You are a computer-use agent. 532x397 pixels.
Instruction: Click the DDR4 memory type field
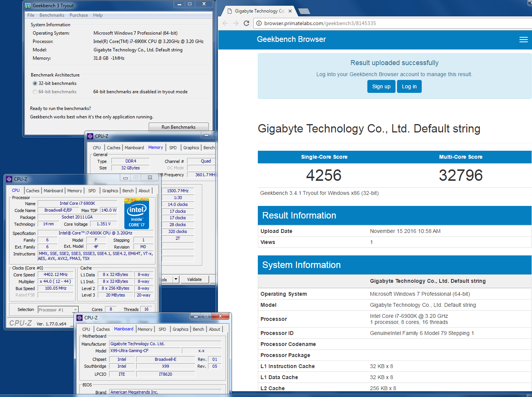[130, 161]
